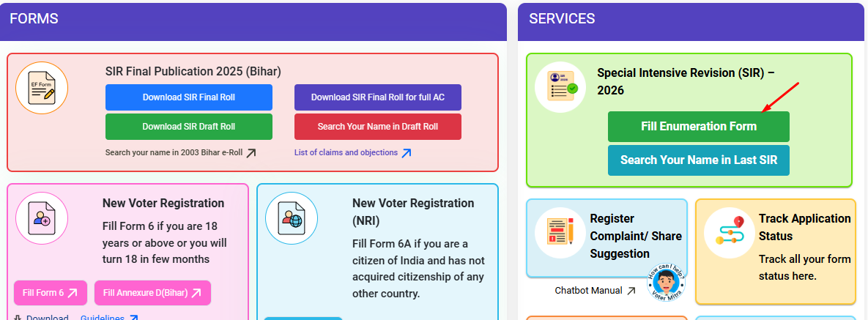The image size is (868, 320).
Task: Click Download SIR Final Roll button
Action: tap(189, 97)
